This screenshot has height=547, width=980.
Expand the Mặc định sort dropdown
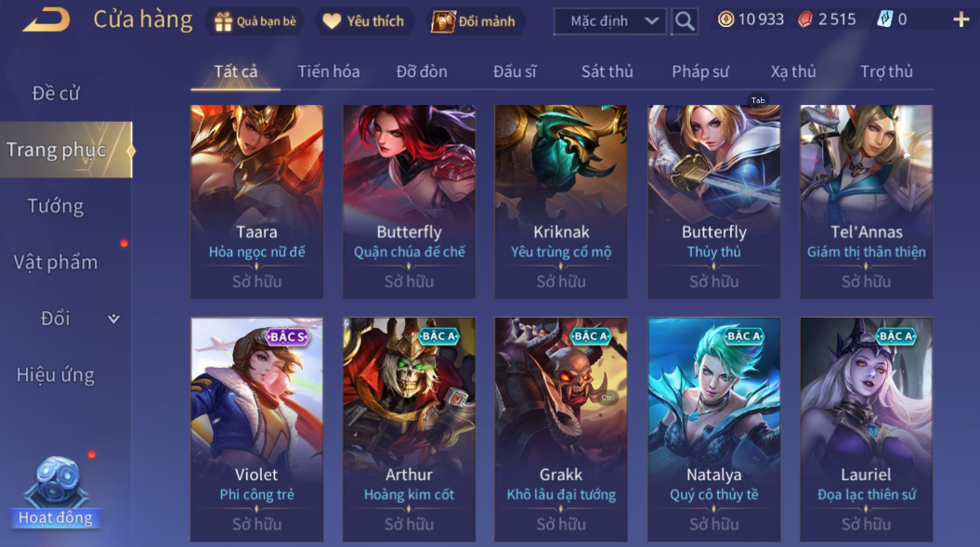[610, 21]
